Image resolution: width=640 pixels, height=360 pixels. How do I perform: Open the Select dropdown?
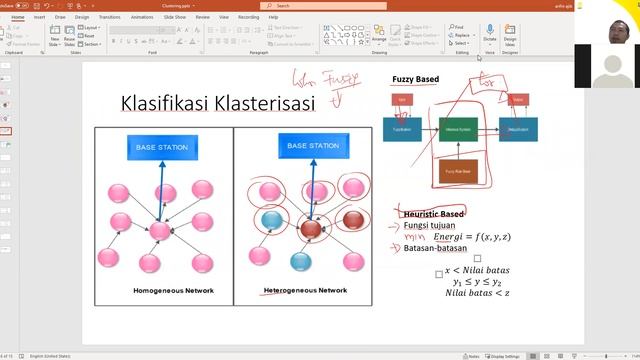point(459,43)
